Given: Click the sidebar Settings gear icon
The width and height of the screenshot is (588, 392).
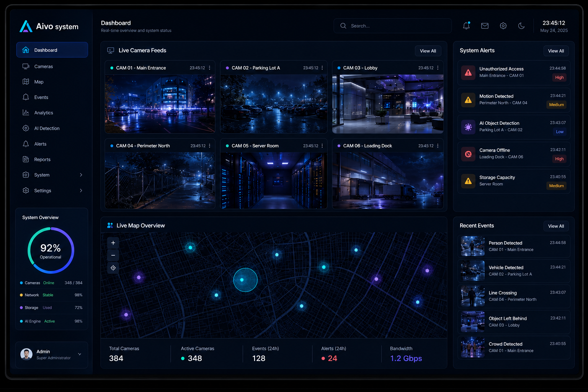Looking at the screenshot, I should click(x=26, y=190).
